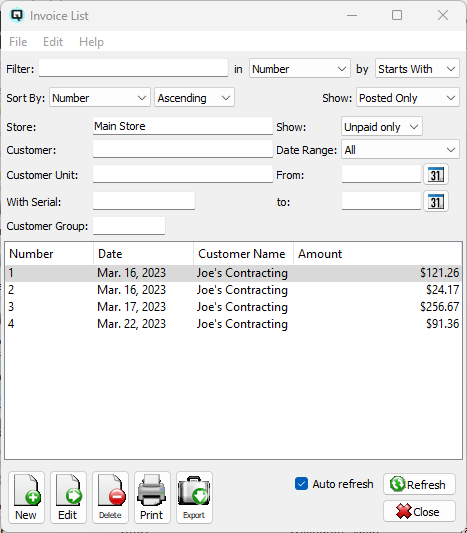467x533 pixels.
Task: Export invoices with the briefcase icon
Action: tap(194, 497)
